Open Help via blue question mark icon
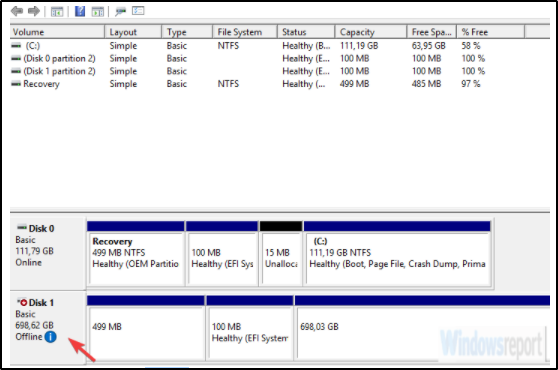558x370 pixels. (x=80, y=11)
